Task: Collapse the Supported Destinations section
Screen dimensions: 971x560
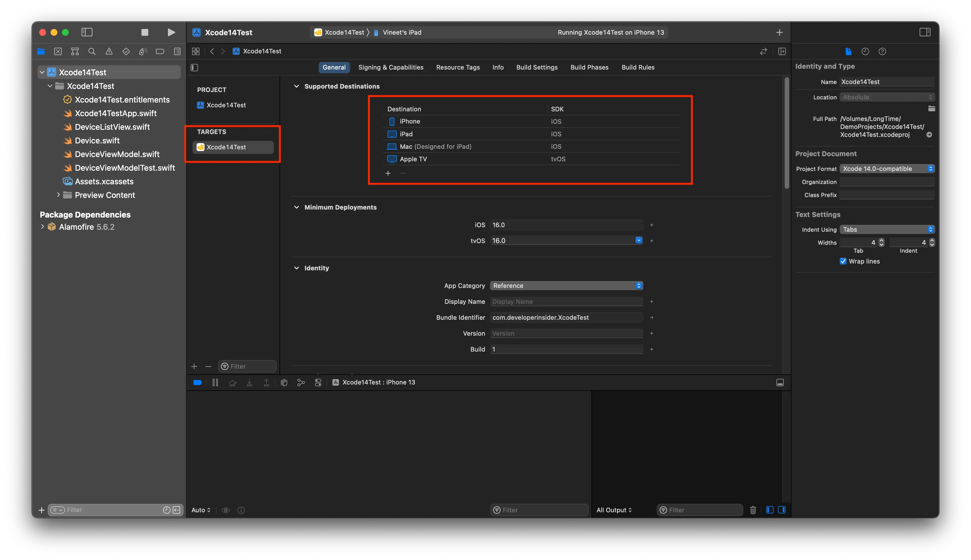Action: (x=296, y=86)
